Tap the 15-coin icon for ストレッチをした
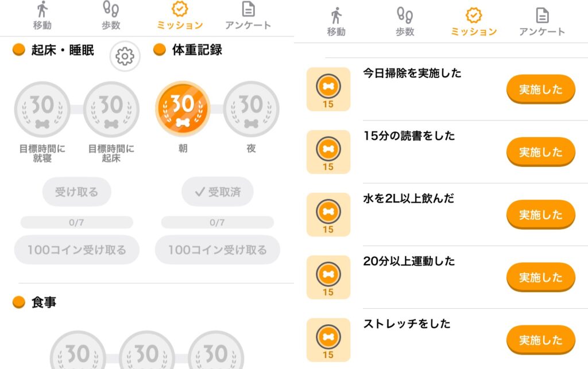 click(x=328, y=340)
